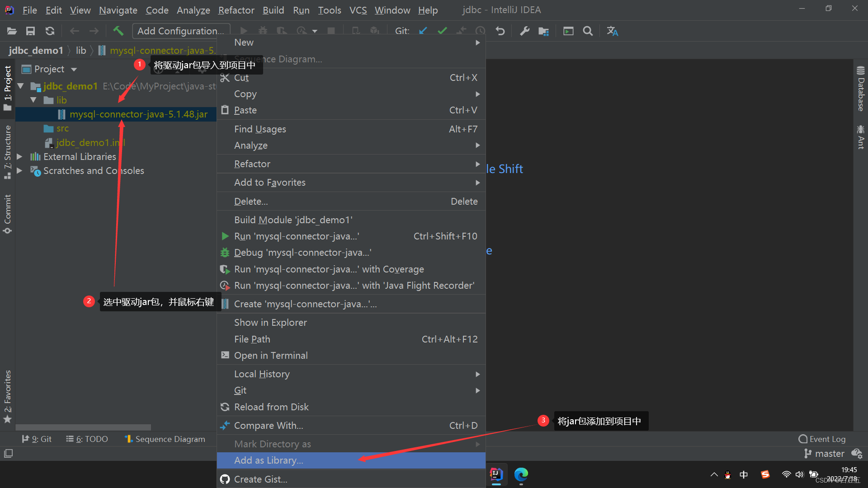Click IntelliJ IDEA taskbar icon

(496, 474)
